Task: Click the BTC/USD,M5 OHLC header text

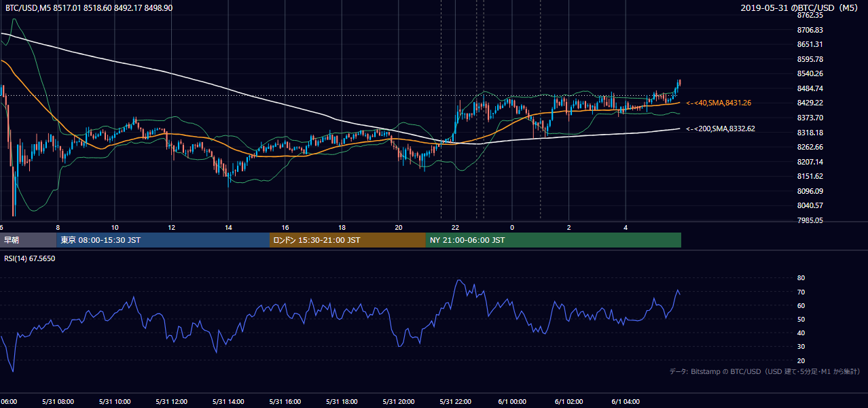Action: tap(89, 7)
